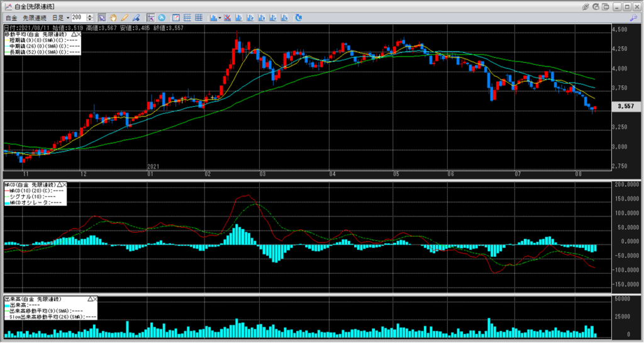Close the 出来高 legend box
The height and width of the screenshot is (343, 644).
pos(95,299)
